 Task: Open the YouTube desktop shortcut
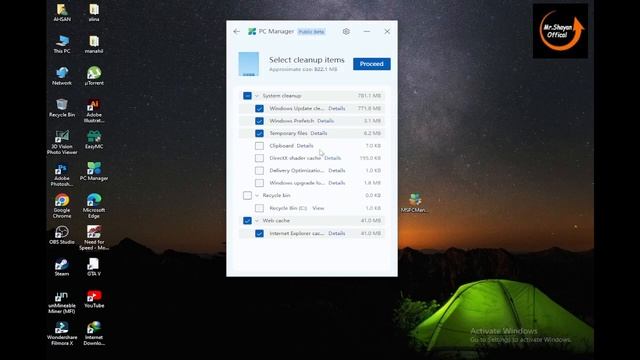point(94,299)
